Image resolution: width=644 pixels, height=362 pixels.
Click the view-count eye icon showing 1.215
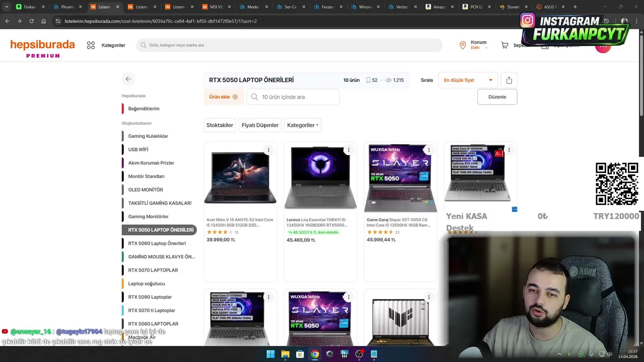click(x=388, y=80)
